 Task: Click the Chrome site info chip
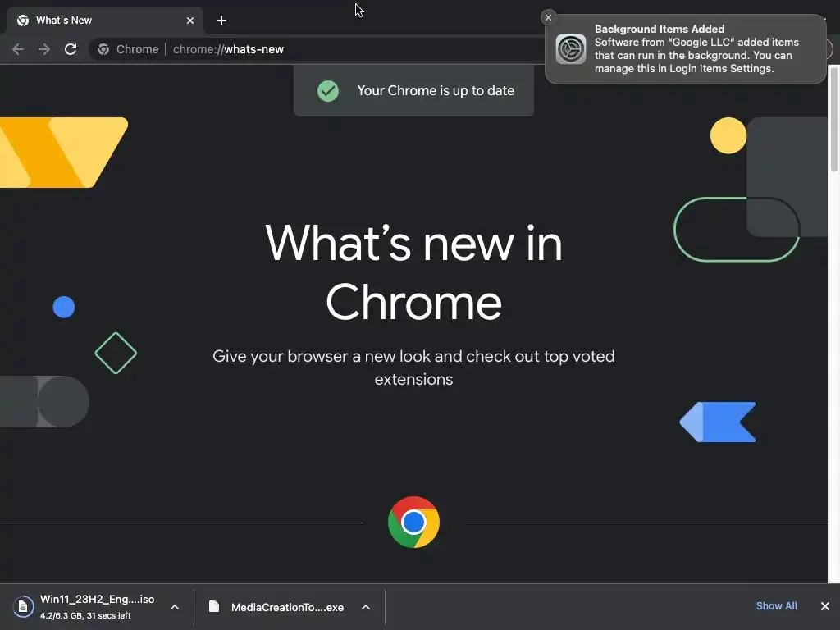[128, 49]
